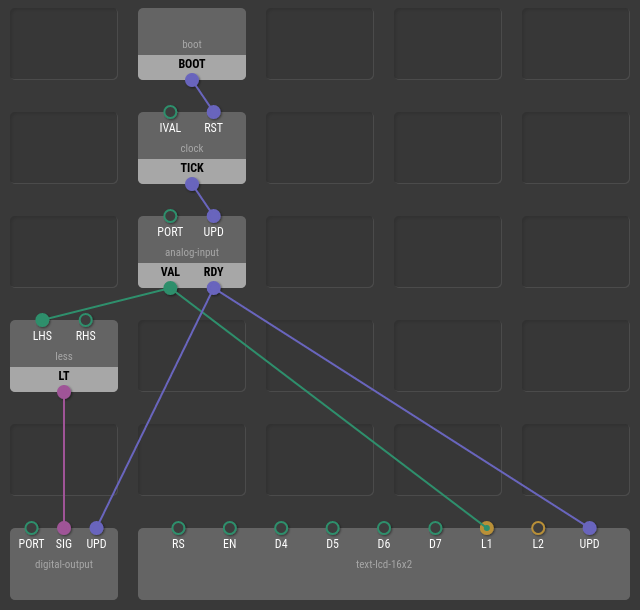Viewport: 640px width, 610px height.
Task: Click the RDY output pin of analog-input
Action: tap(213, 288)
